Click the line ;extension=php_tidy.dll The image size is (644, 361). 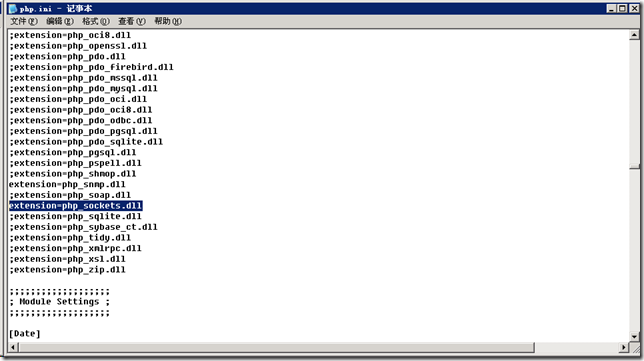[x=70, y=238]
